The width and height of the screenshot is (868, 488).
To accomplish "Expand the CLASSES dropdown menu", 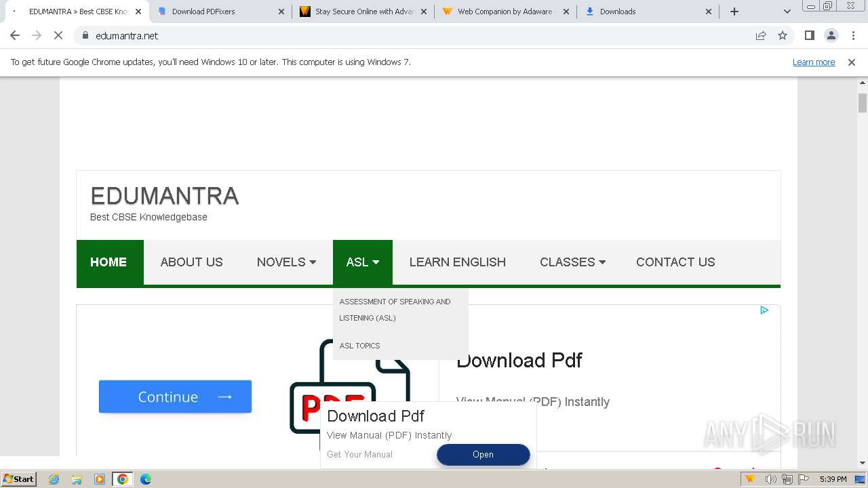I will 572,262.
